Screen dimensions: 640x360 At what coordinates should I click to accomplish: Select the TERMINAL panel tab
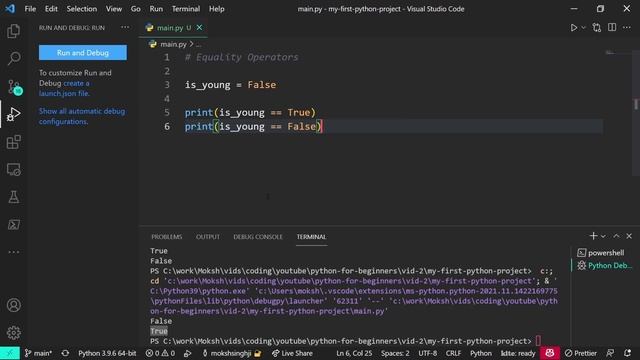(311, 237)
